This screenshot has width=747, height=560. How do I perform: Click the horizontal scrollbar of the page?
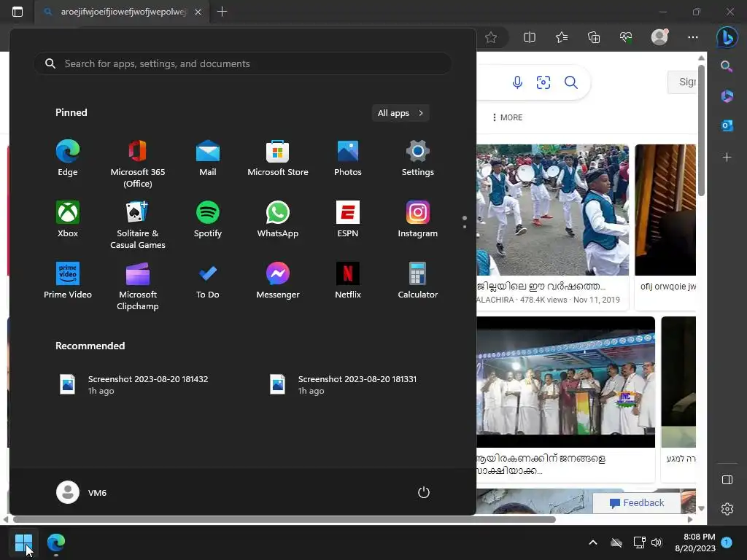[284, 519]
